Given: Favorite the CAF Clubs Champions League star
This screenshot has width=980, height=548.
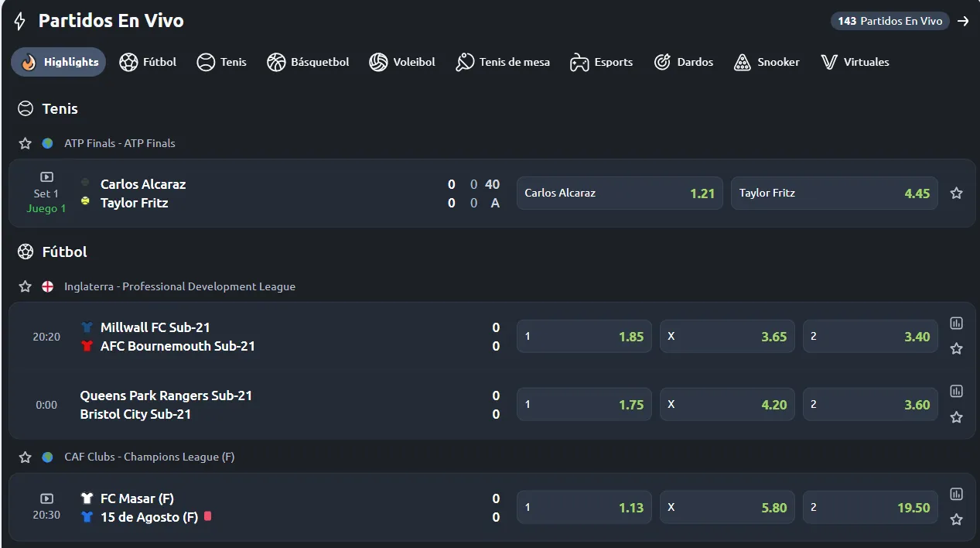Looking at the screenshot, I should coord(26,457).
